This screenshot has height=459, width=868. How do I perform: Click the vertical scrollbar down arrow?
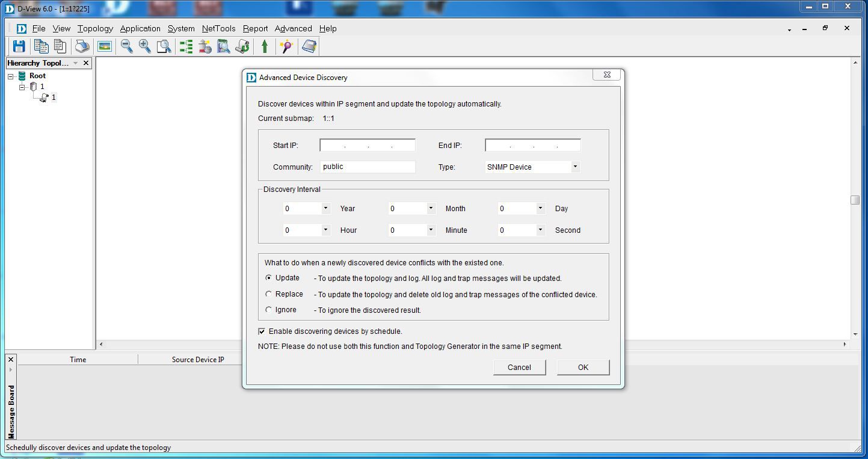[855, 334]
